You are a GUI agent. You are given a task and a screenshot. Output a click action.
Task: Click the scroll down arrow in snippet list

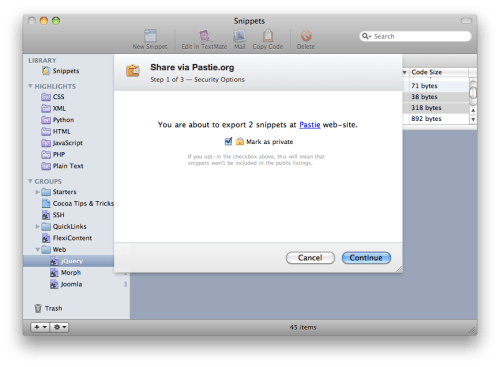pyautogui.click(x=473, y=119)
